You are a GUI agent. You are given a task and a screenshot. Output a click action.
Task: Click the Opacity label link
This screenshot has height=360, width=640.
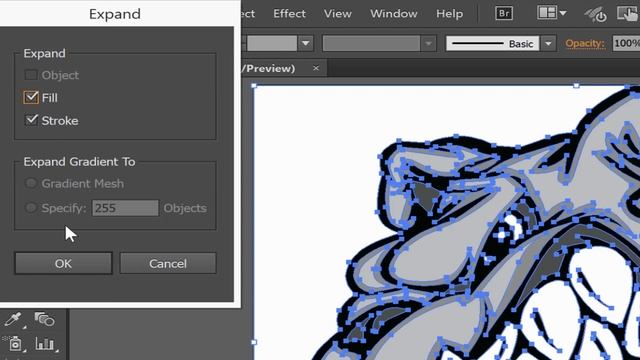(585, 43)
